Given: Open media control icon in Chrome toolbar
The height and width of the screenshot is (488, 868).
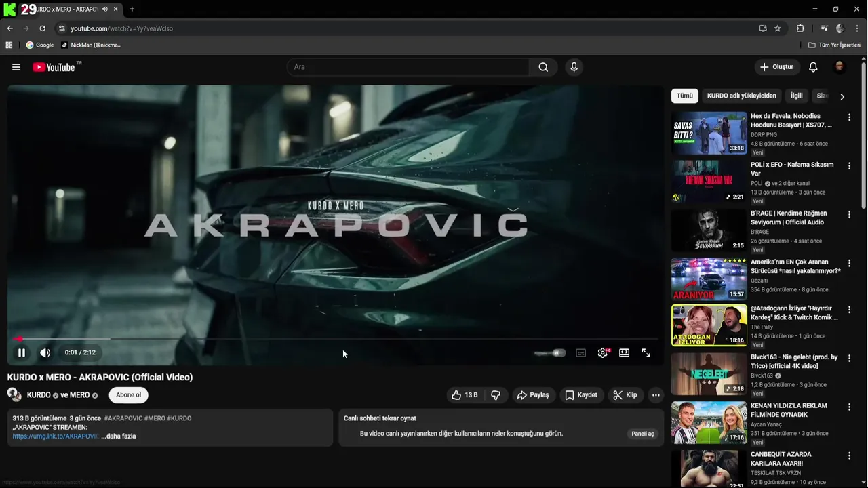Looking at the screenshot, I should 825,28.
